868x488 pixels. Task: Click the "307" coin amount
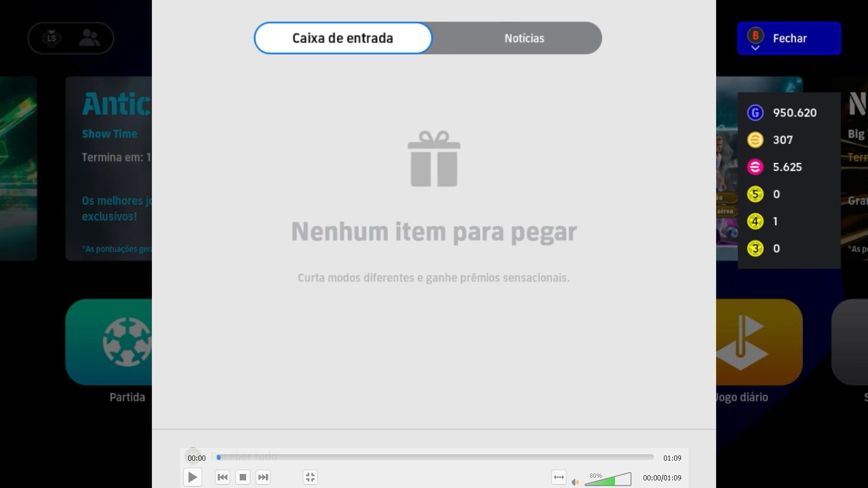tap(783, 140)
